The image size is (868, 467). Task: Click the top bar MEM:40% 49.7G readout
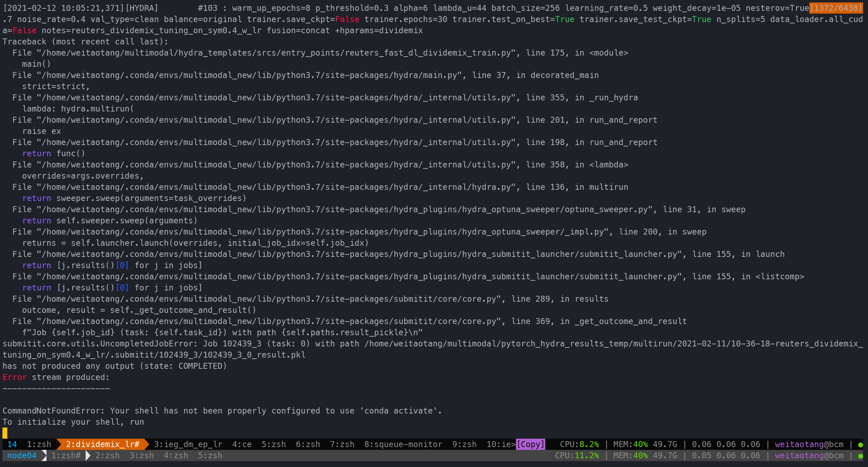pos(645,444)
